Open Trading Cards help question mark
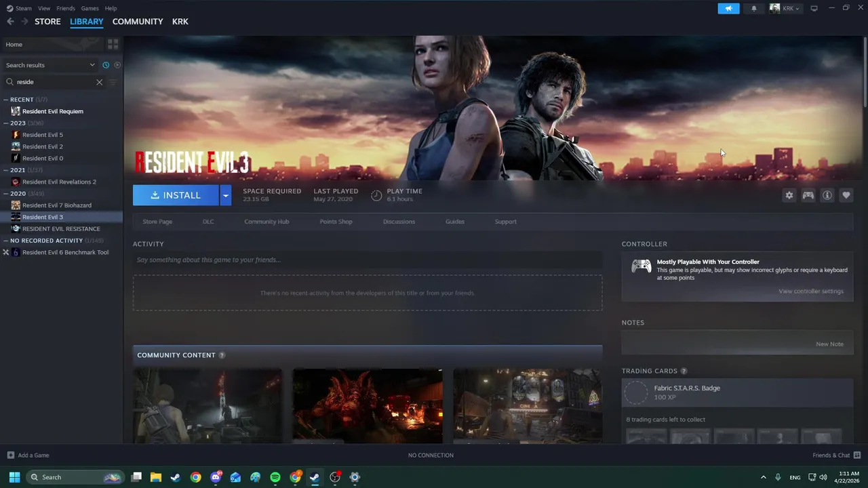Image resolution: width=868 pixels, height=488 pixels. tap(684, 371)
